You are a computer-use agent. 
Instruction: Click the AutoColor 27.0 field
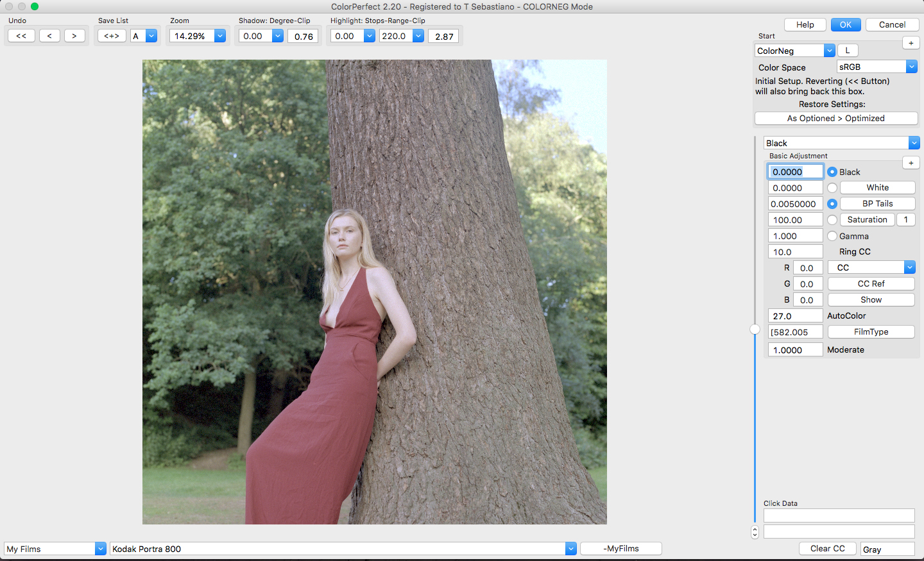796,316
